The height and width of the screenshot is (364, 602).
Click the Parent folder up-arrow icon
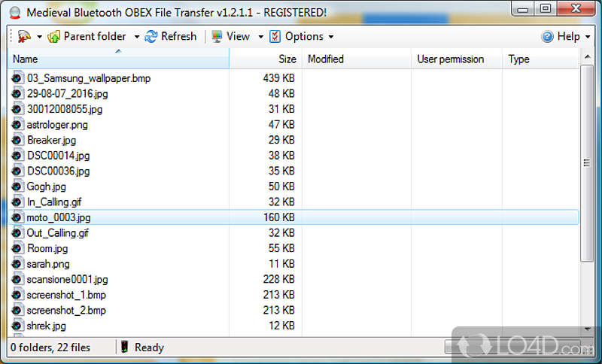tap(53, 36)
